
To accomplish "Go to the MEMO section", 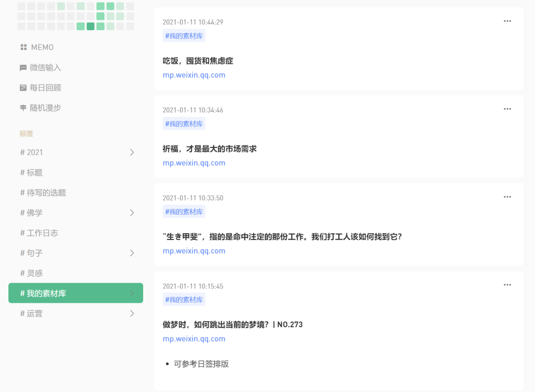I will point(42,48).
